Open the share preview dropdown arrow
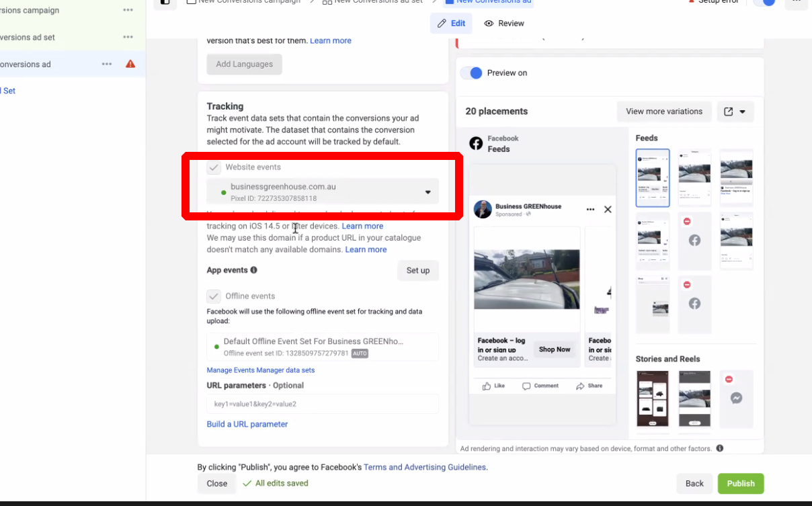 [743, 112]
